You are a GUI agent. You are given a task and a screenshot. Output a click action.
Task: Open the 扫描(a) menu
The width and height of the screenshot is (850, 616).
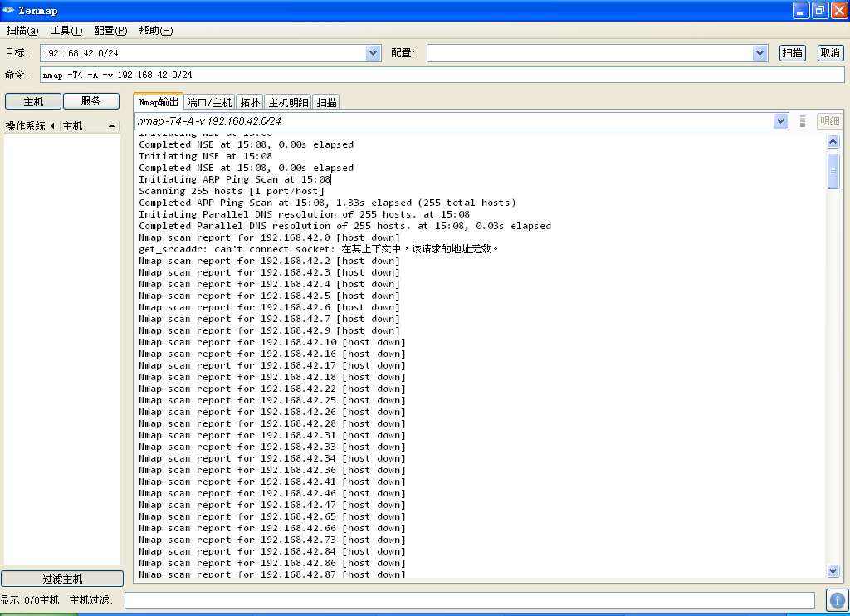click(x=22, y=31)
